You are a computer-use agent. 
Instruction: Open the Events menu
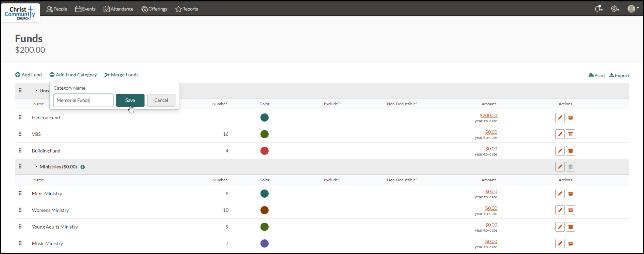pyautogui.click(x=85, y=9)
